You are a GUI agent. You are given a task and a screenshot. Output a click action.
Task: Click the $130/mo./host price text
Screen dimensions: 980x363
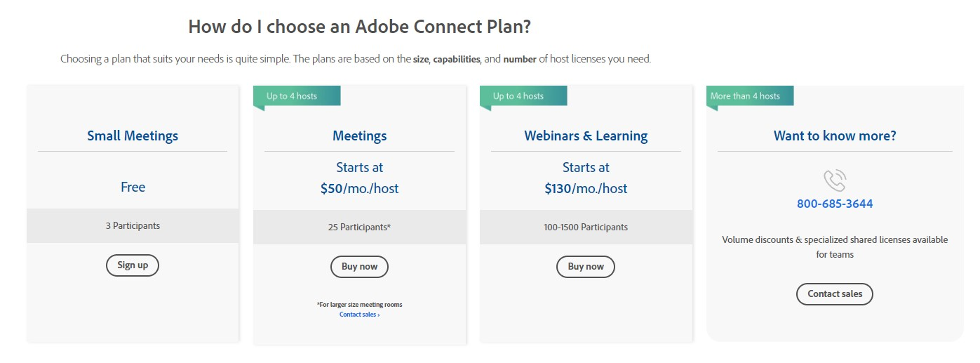point(586,188)
